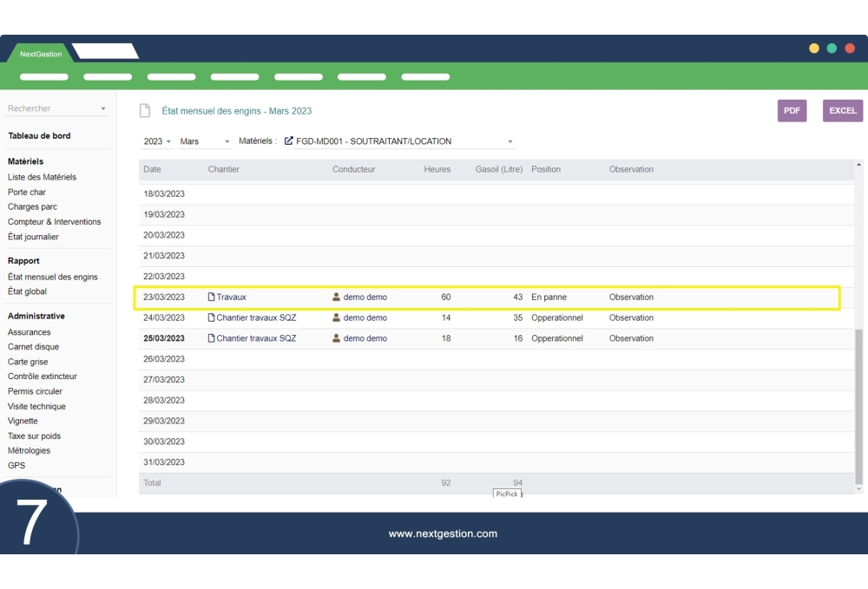Open the year 2023 dropdown
The height and width of the screenshot is (589, 868).
(x=157, y=141)
